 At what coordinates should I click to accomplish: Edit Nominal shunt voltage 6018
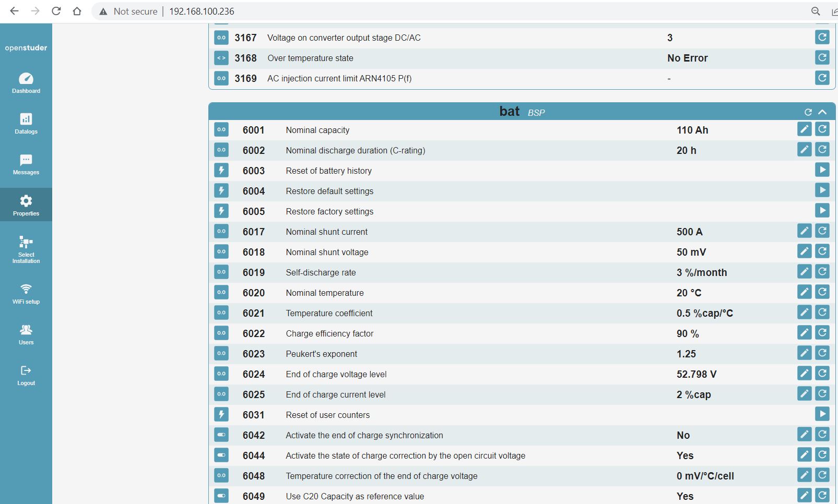coord(805,251)
